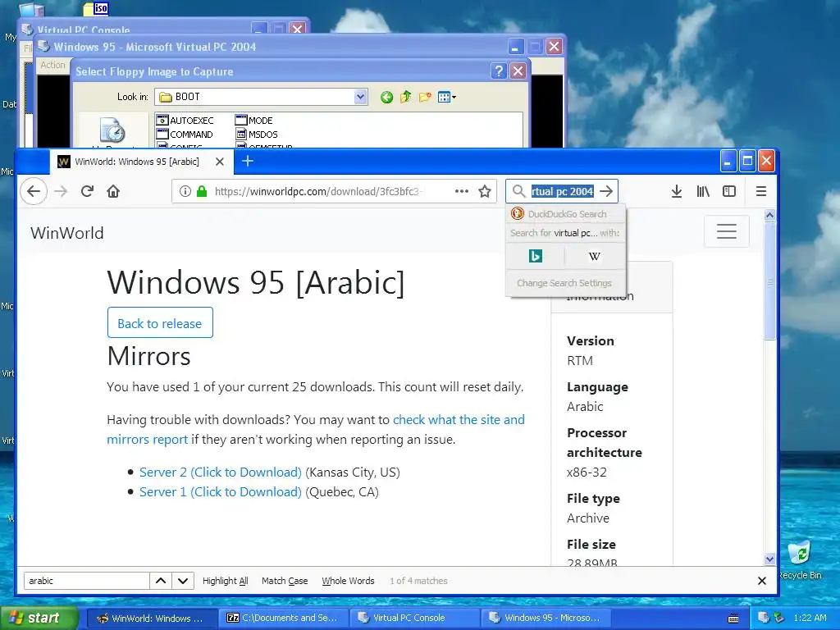The height and width of the screenshot is (630, 840).
Task: Click the search magnifier icon
Action: coord(518,191)
